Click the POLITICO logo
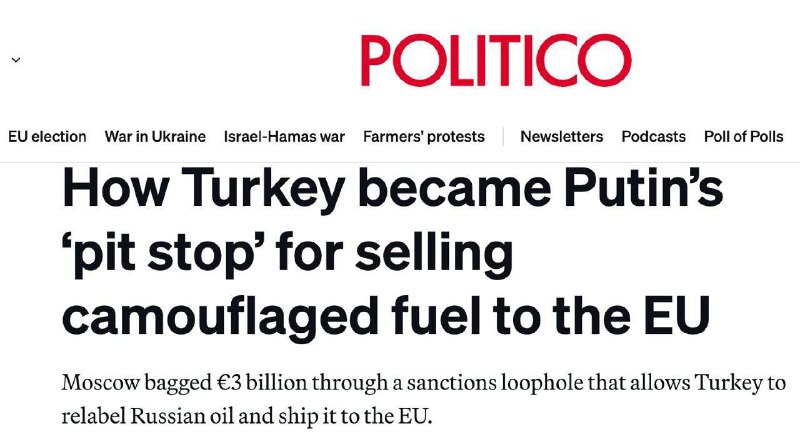 click(x=496, y=58)
